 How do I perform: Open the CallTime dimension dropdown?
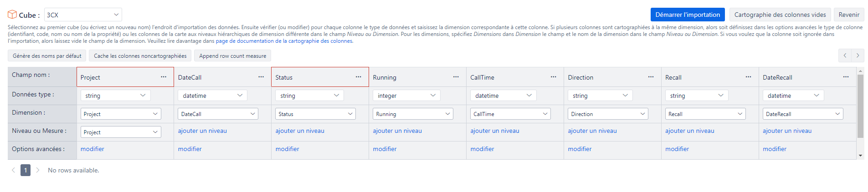[x=511, y=114]
